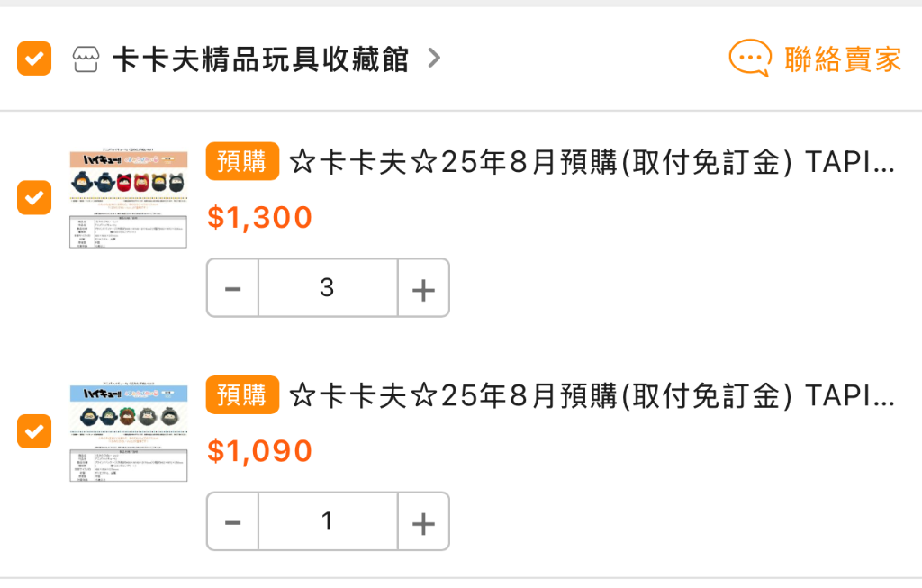922x588 pixels.
Task: Click the chat bubble icon for 聯絡賣家
Action: point(750,59)
